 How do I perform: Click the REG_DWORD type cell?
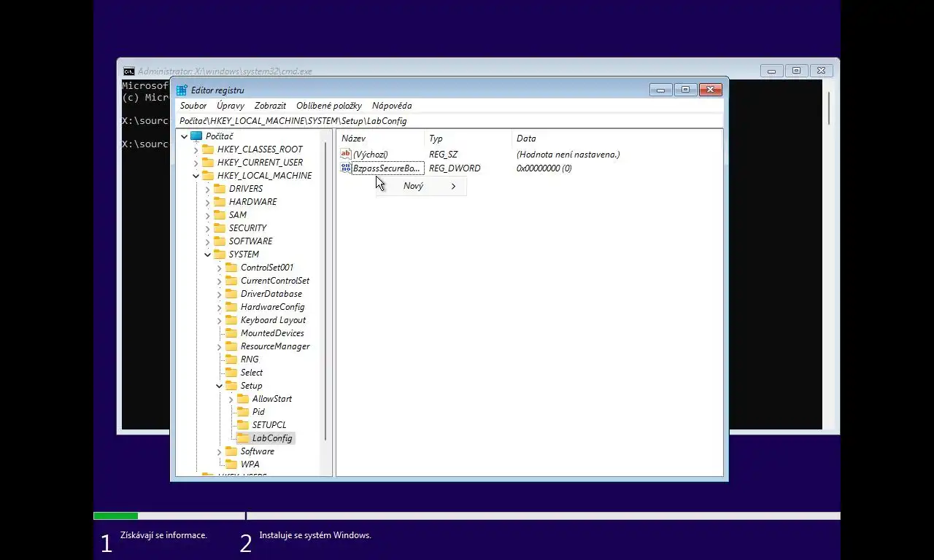tap(455, 168)
